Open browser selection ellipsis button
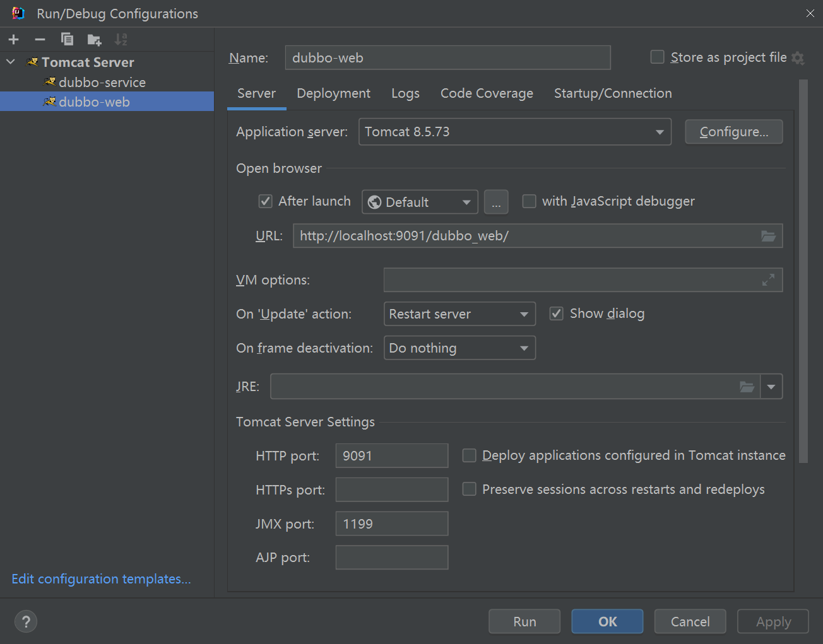This screenshot has height=644, width=823. [x=496, y=202]
